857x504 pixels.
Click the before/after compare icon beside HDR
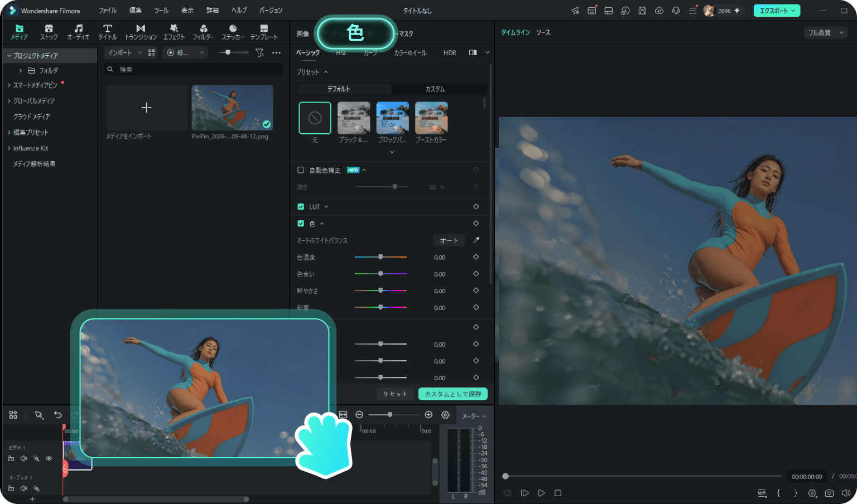473,52
